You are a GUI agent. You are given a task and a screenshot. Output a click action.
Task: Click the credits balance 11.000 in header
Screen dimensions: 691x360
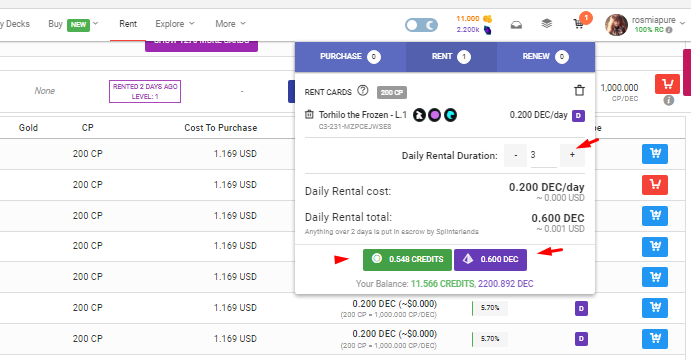click(468, 19)
